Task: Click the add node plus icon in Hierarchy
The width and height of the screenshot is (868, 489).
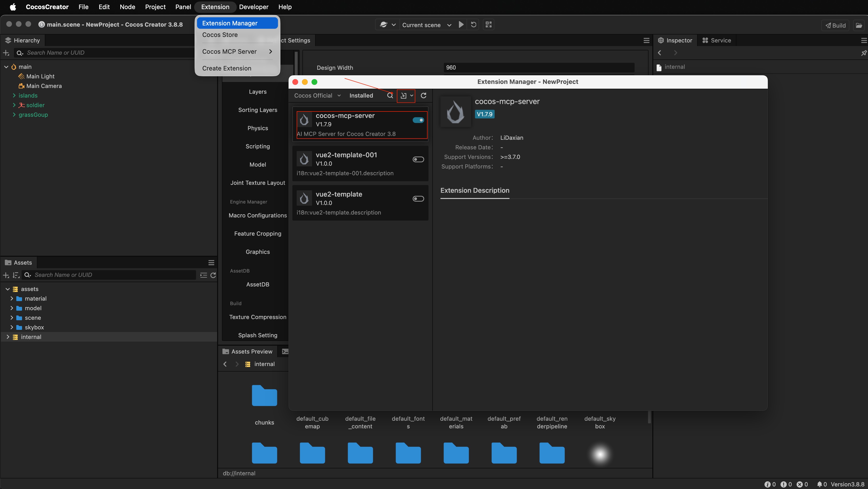Action: click(x=6, y=53)
